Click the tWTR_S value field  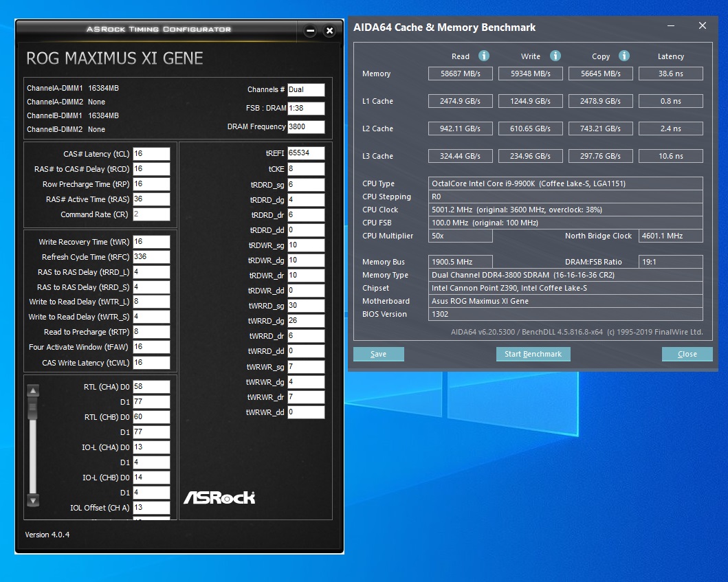(x=151, y=317)
